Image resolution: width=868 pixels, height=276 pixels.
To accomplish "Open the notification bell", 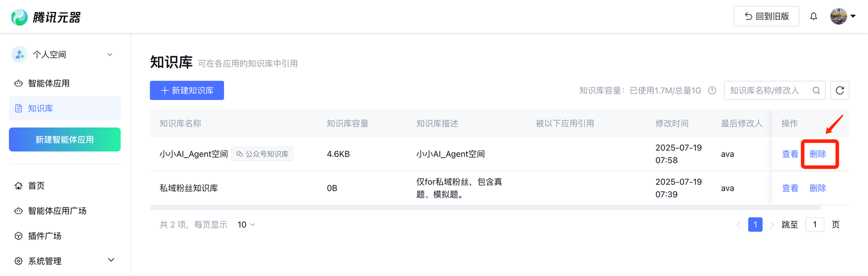I will tap(813, 16).
